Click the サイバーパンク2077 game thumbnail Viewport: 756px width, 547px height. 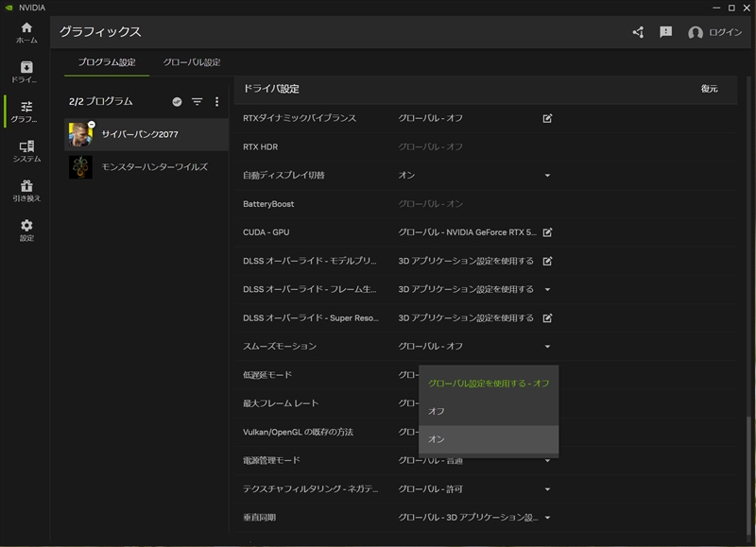coord(80,134)
